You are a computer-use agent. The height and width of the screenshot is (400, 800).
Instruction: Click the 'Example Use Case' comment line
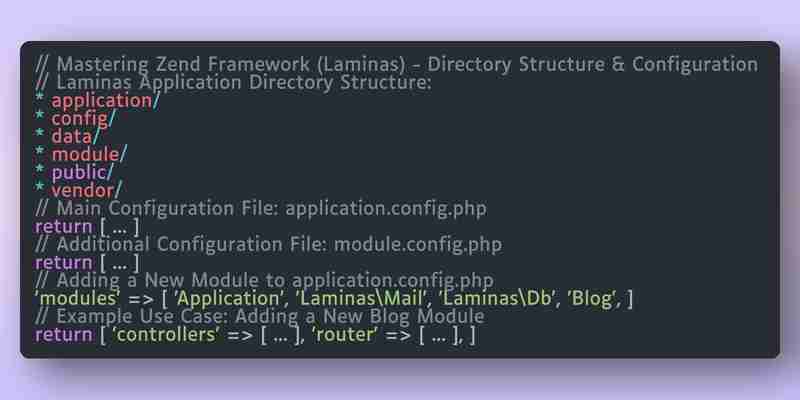(x=260, y=316)
